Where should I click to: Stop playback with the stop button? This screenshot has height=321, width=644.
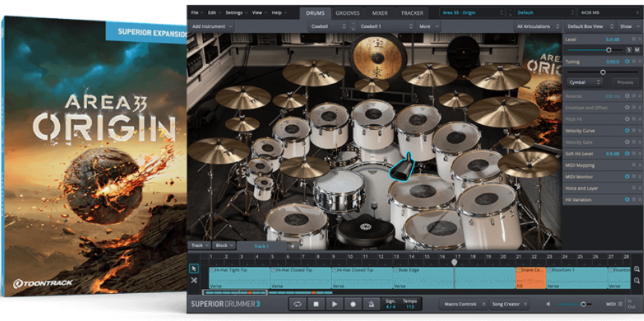tap(317, 304)
